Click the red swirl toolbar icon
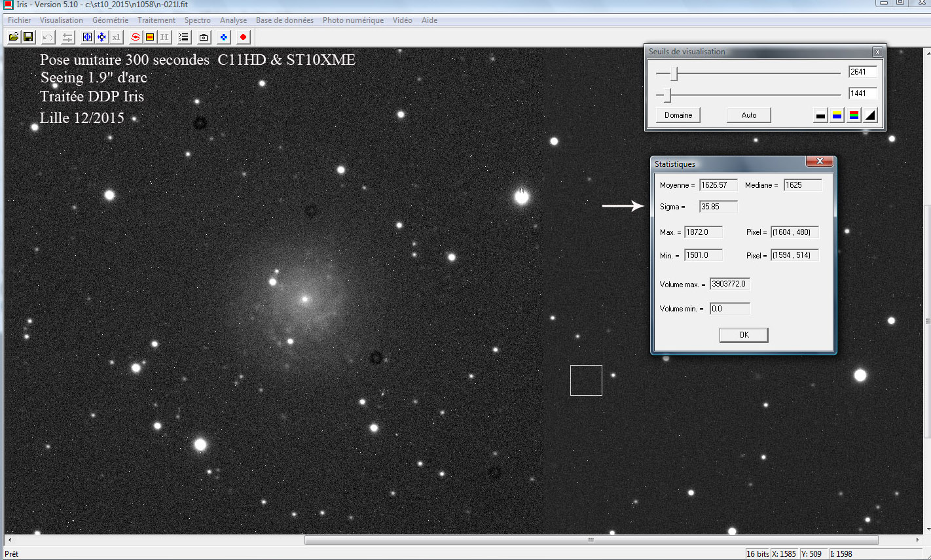 (136, 37)
